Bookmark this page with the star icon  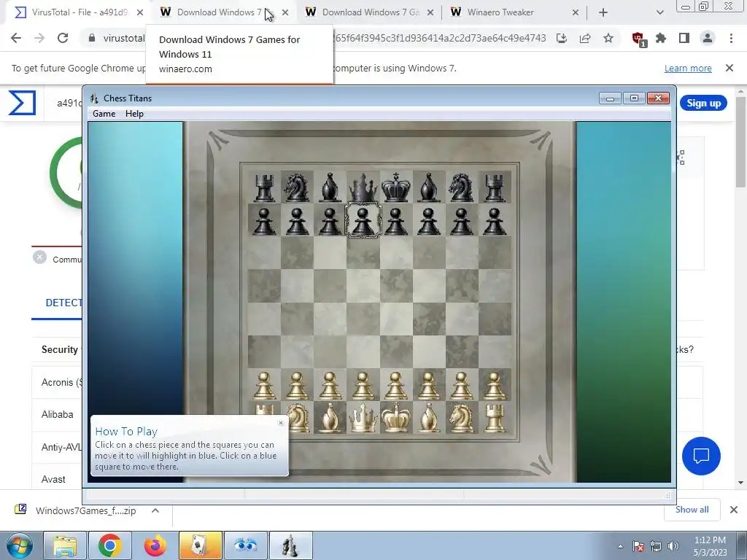pyautogui.click(x=608, y=38)
